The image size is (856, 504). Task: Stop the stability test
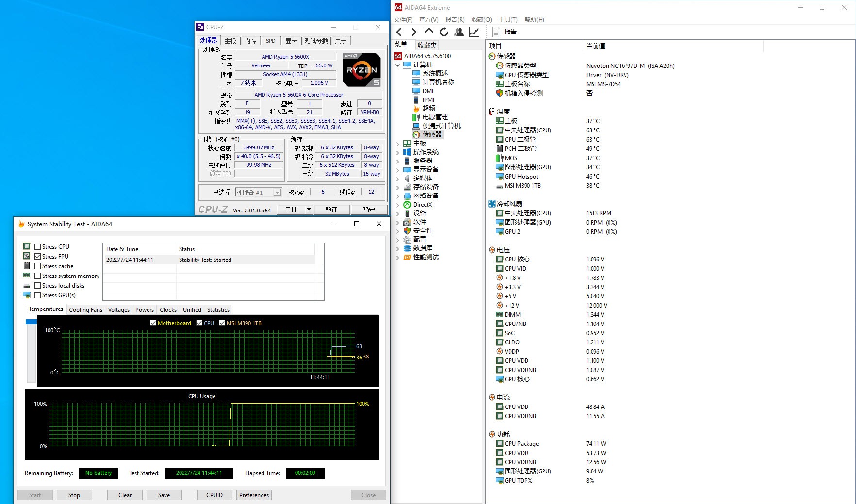tap(74, 495)
